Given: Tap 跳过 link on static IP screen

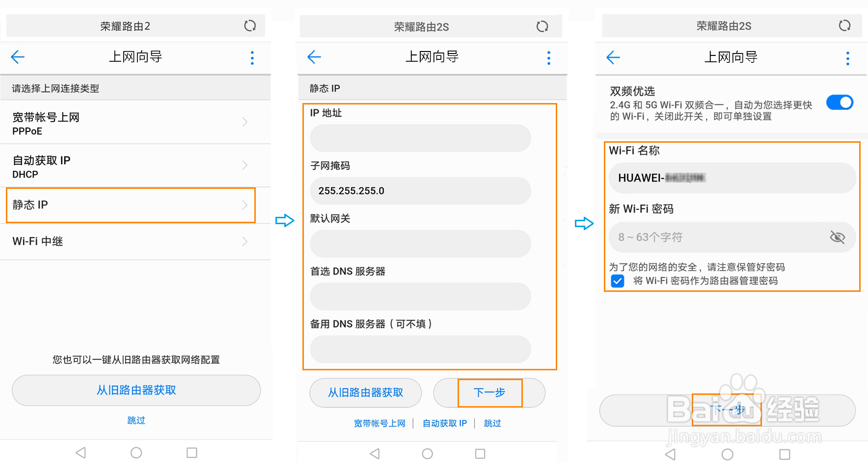Looking at the screenshot, I should pos(492,423).
